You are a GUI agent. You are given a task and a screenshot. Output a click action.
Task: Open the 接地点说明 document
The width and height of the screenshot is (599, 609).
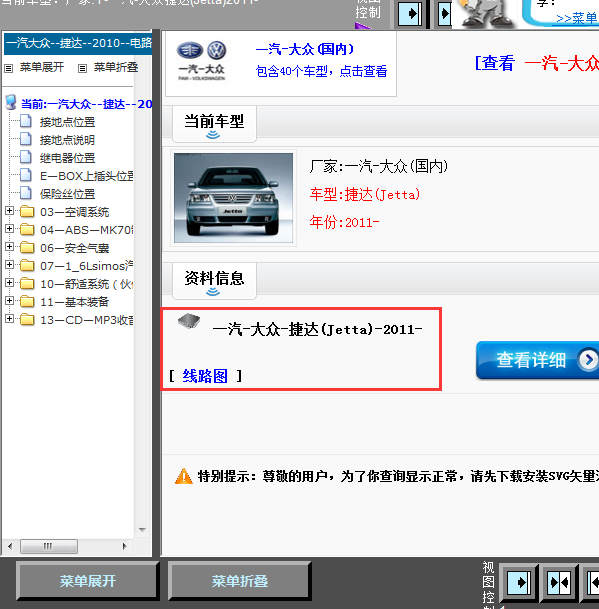coord(67,140)
